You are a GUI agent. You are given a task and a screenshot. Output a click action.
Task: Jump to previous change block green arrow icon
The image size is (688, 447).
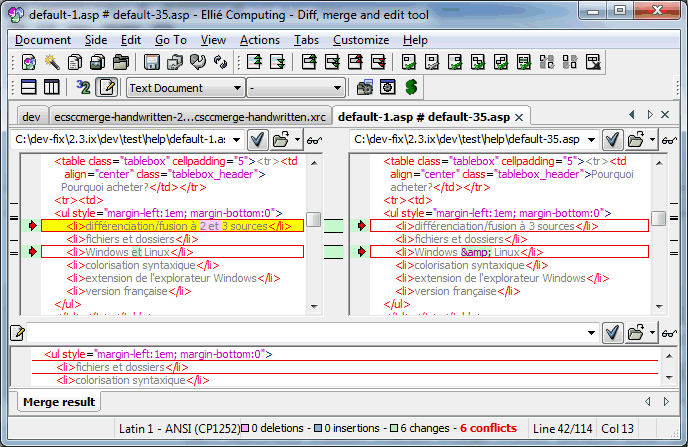tap(309, 62)
